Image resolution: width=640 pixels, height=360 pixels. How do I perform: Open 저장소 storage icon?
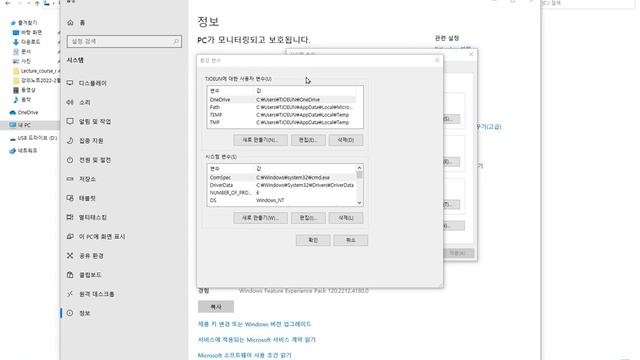pos(70,179)
